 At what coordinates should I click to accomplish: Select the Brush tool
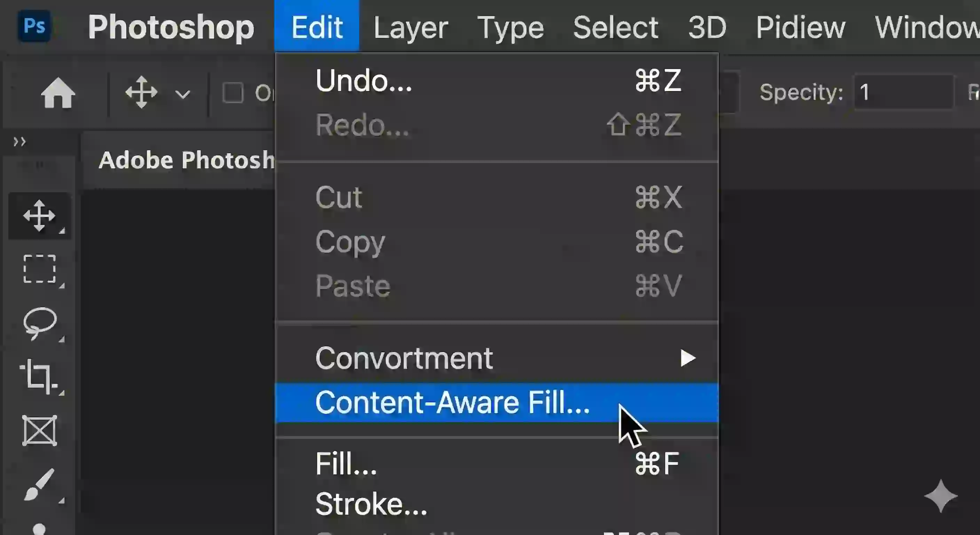coord(39,486)
